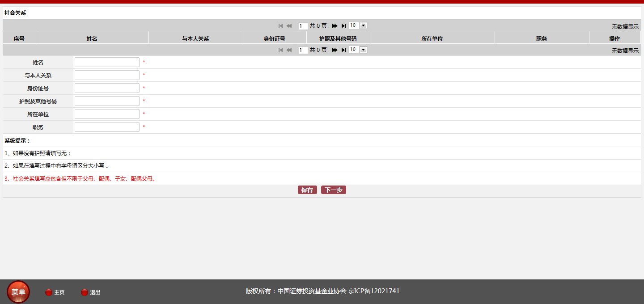644x304 pixels.
Task: Click the red dot beside 主页
Action: (x=49, y=292)
